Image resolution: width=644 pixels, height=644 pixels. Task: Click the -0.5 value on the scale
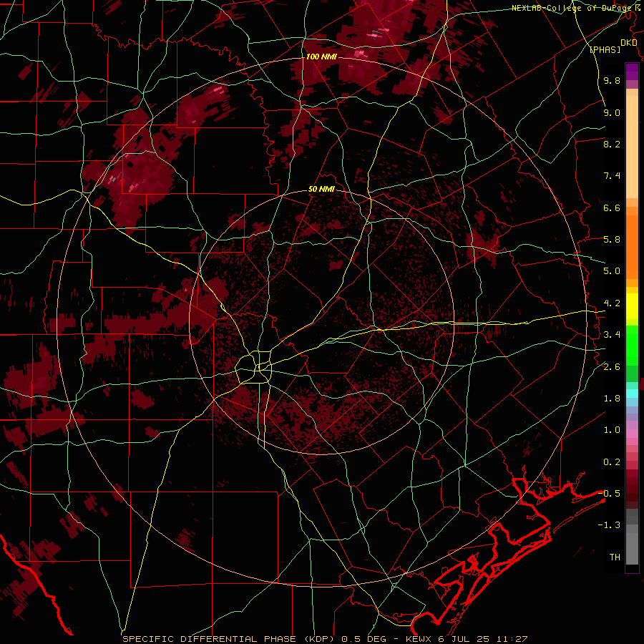click(x=609, y=494)
